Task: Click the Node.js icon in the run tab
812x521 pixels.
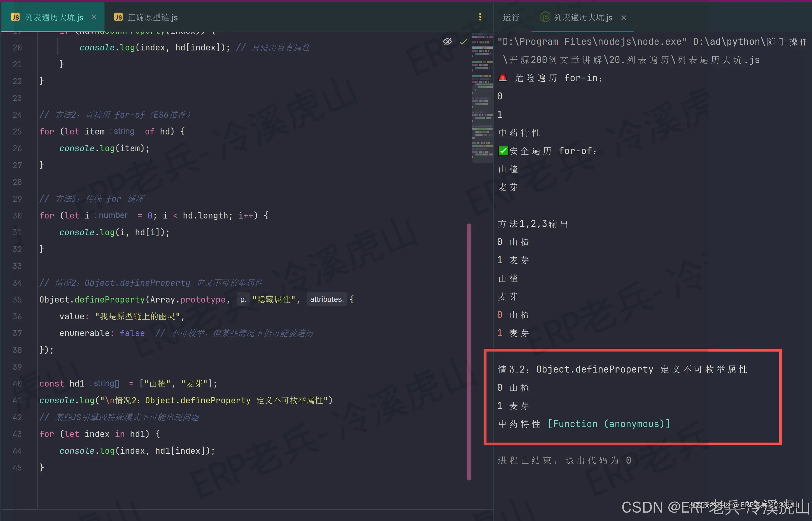Action: coord(545,17)
